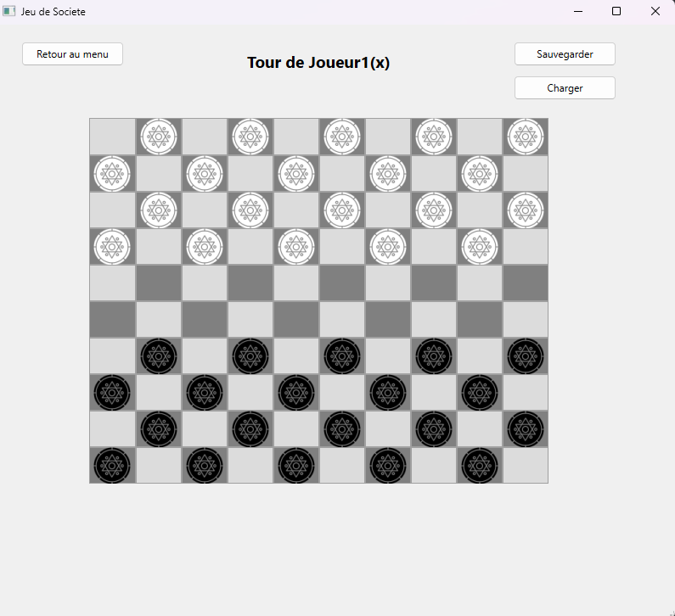Choose black piece in row 7, column 8
The width and height of the screenshot is (675, 616).
(x=434, y=356)
